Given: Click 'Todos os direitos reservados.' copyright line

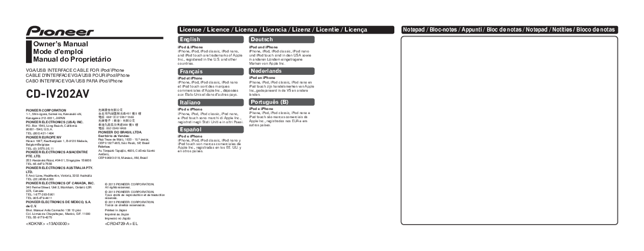Looking at the screenshot, I should 125,205.
